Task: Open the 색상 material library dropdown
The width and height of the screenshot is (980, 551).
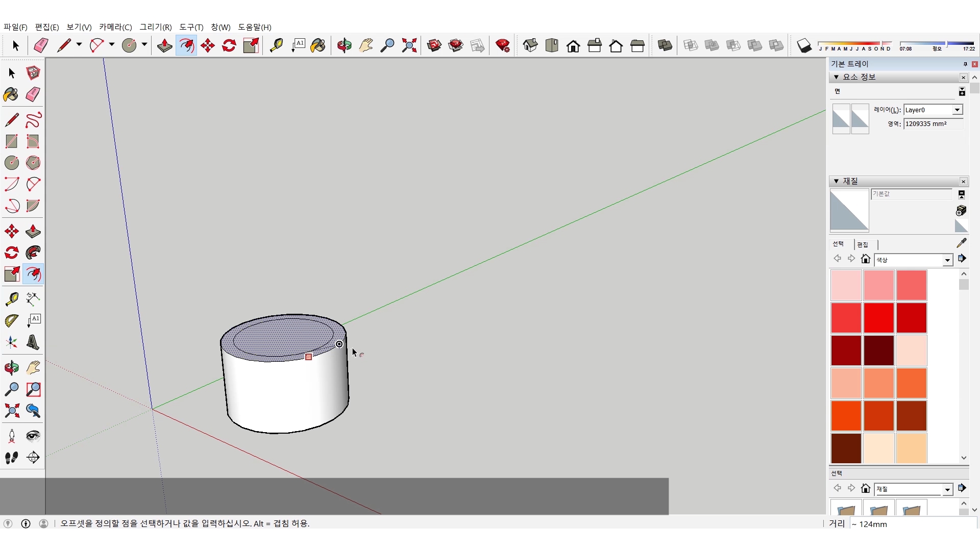Action: tap(947, 260)
